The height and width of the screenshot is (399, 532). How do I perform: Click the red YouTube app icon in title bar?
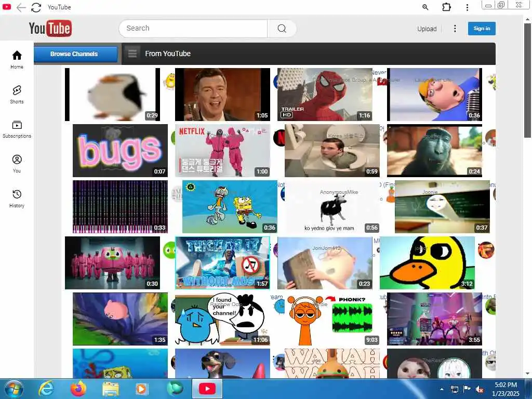pos(6,6)
